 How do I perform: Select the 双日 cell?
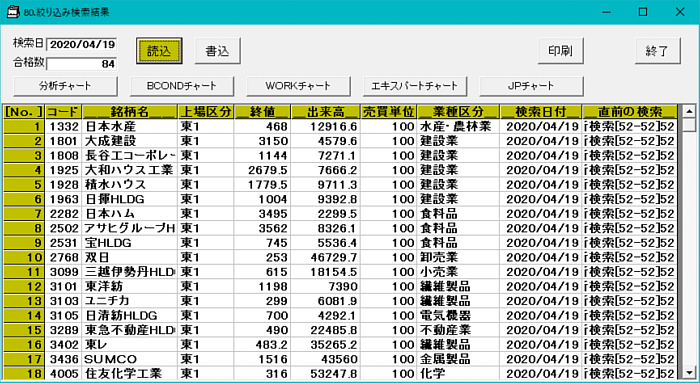pyautogui.click(x=130, y=258)
